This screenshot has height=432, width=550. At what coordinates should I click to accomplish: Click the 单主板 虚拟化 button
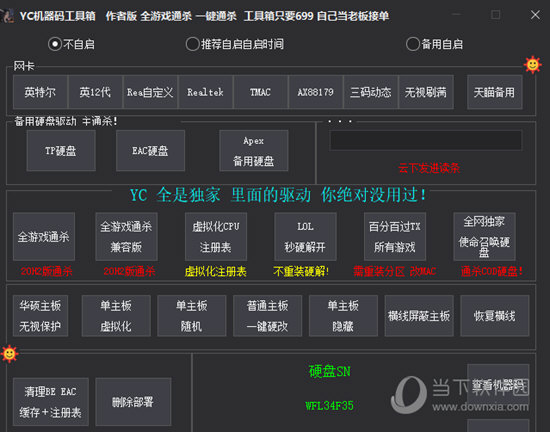[x=116, y=316]
